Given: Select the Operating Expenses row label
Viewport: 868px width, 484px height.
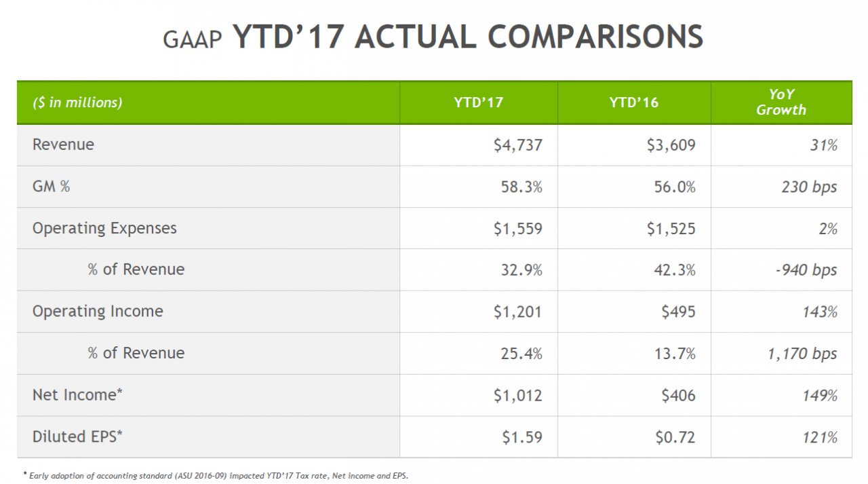Looking at the screenshot, I should tap(104, 229).
